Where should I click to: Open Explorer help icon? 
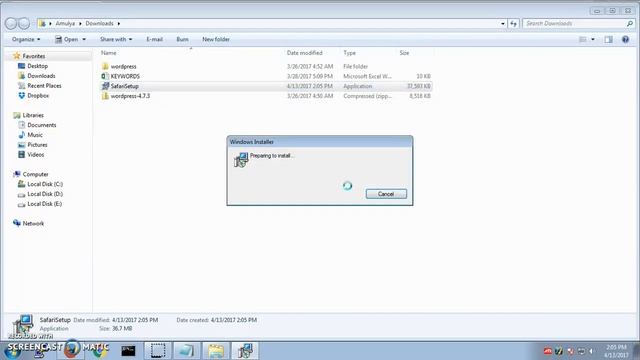coord(625,39)
